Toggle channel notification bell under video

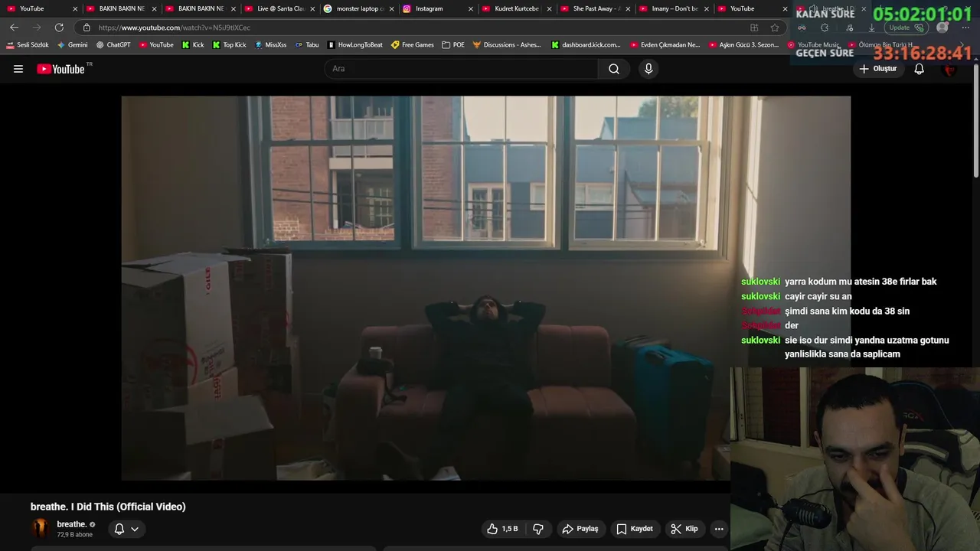[119, 529]
